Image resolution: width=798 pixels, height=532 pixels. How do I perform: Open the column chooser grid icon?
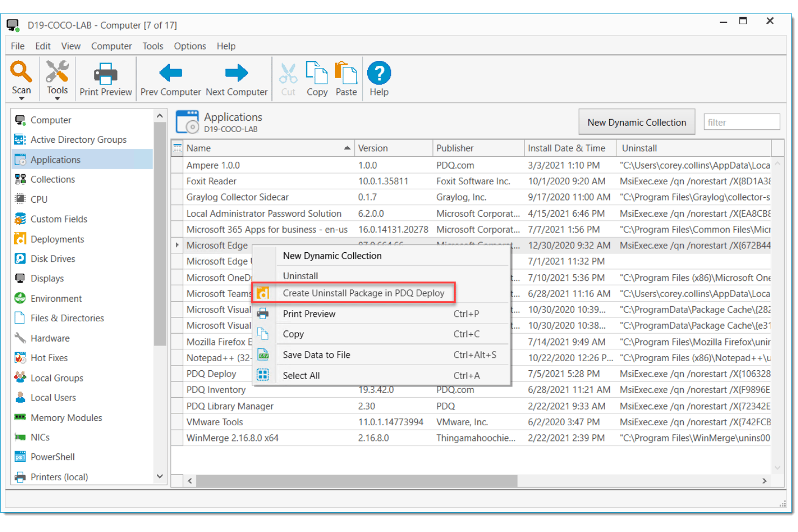tap(177, 148)
